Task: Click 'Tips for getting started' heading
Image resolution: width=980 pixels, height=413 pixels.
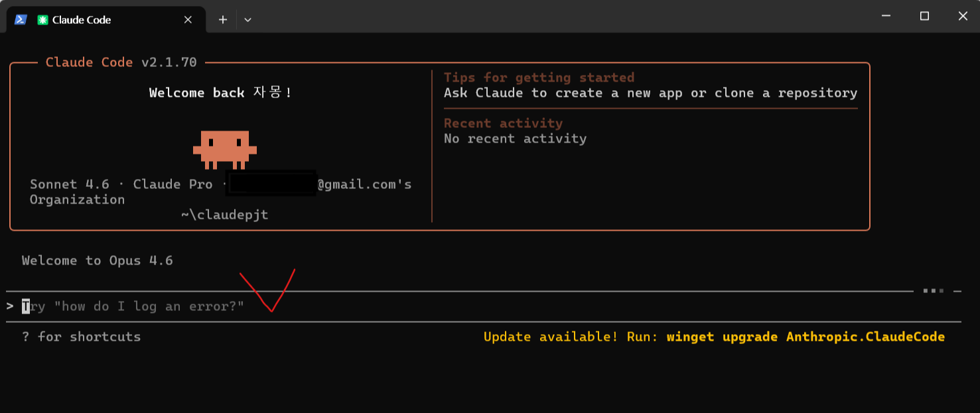Action: [x=539, y=78]
